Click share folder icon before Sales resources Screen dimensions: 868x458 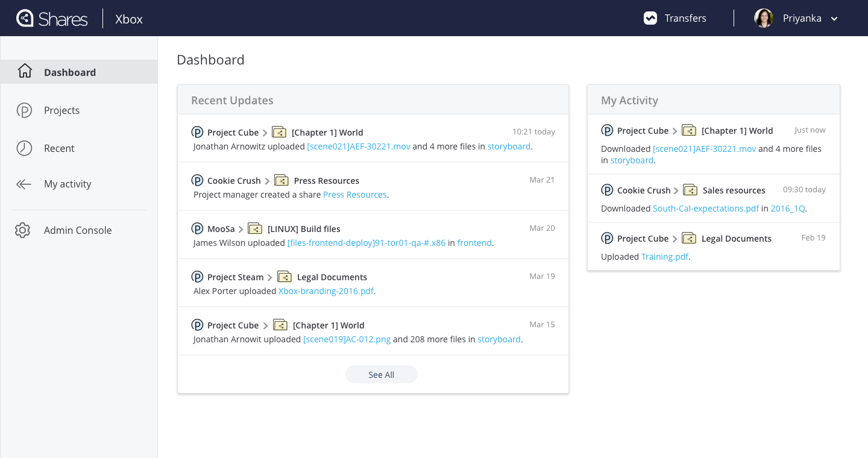(x=690, y=190)
